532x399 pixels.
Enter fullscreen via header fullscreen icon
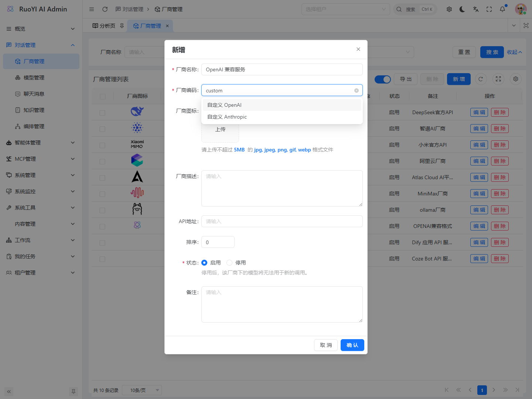[x=489, y=9]
